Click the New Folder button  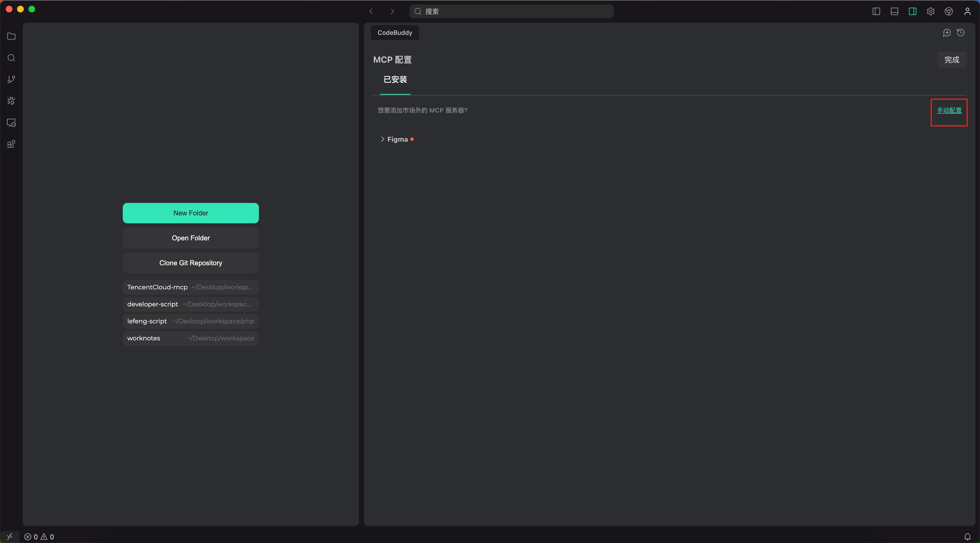point(191,213)
